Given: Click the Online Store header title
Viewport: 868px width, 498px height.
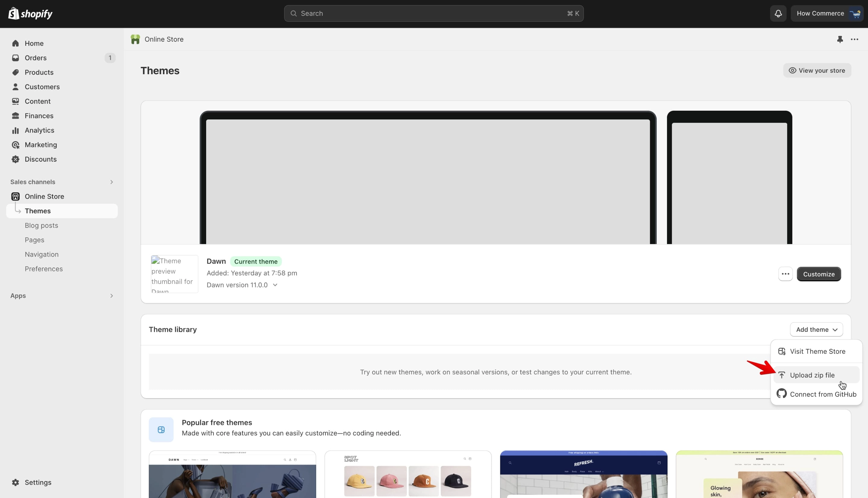Looking at the screenshot, I should 164,39.
